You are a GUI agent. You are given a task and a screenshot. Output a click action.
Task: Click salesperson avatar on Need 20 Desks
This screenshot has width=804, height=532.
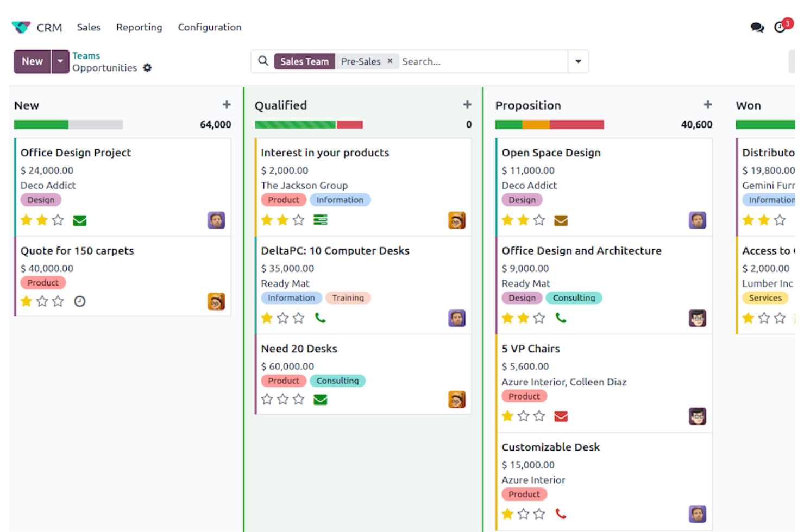click(x=457, y=400)
